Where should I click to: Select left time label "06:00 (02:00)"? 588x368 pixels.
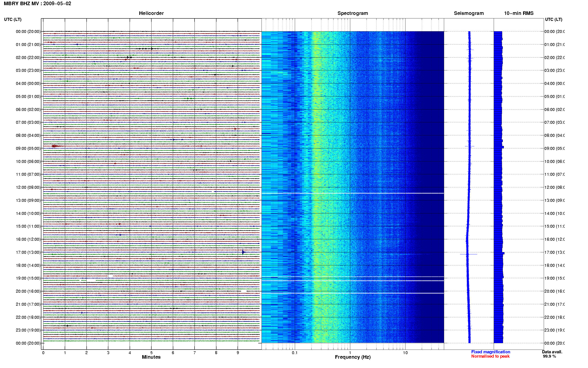click(28, 109)
